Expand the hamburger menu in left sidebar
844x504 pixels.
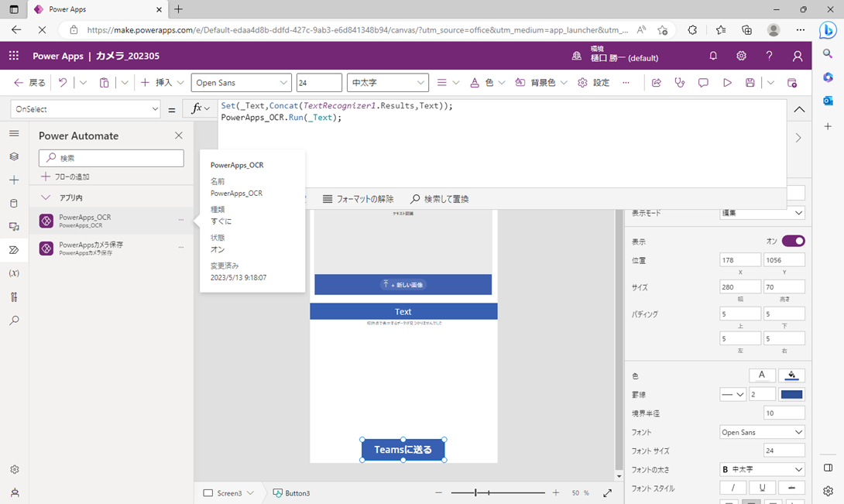(14, 133)
